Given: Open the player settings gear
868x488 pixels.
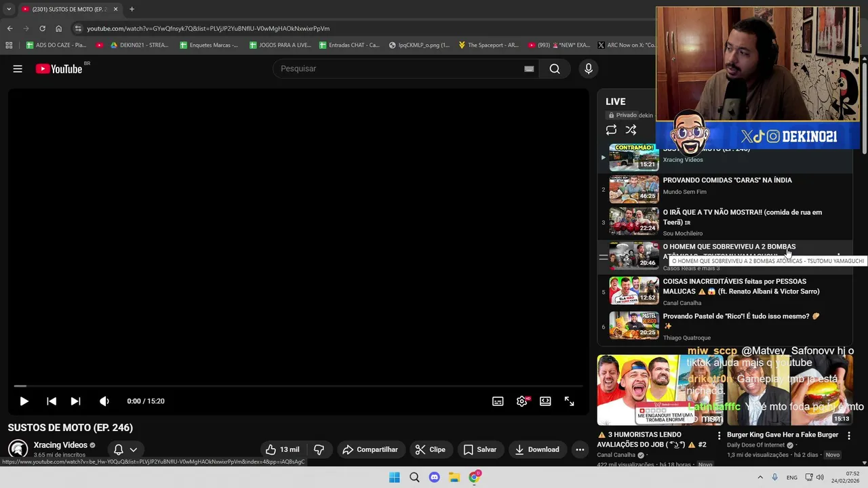Looking at the screenshot, I should (521, 401).
